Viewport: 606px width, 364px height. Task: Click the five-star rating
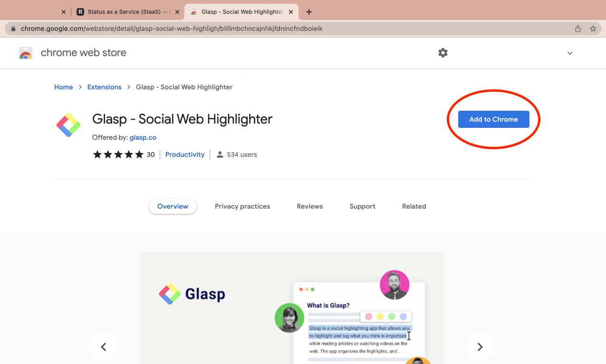(x=118, y=154)
